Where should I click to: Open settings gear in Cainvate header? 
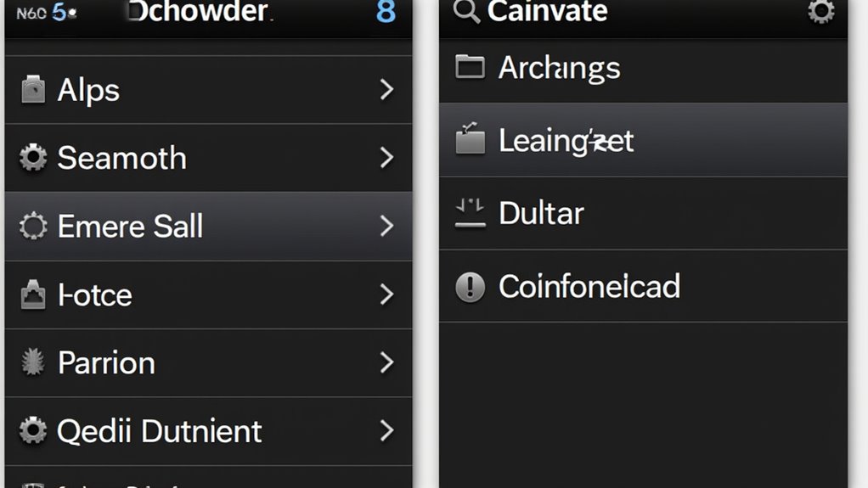tap(820, 12)
